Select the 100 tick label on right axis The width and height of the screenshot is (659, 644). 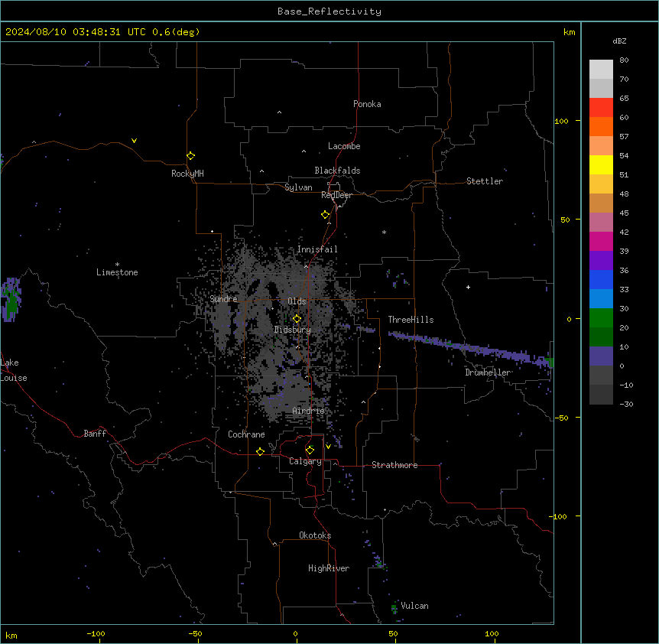click(x=561, y=121)
